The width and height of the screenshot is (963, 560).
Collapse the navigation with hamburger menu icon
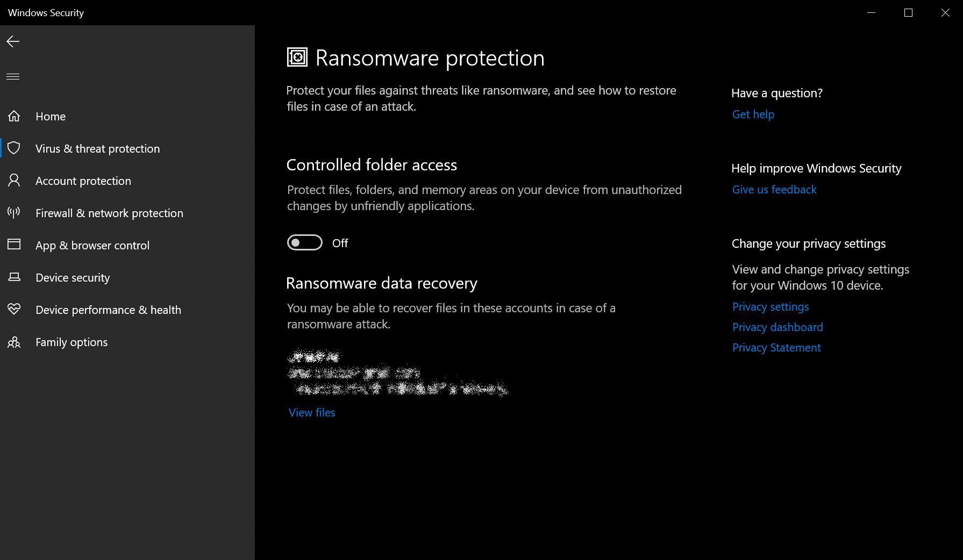coord(13,77)
